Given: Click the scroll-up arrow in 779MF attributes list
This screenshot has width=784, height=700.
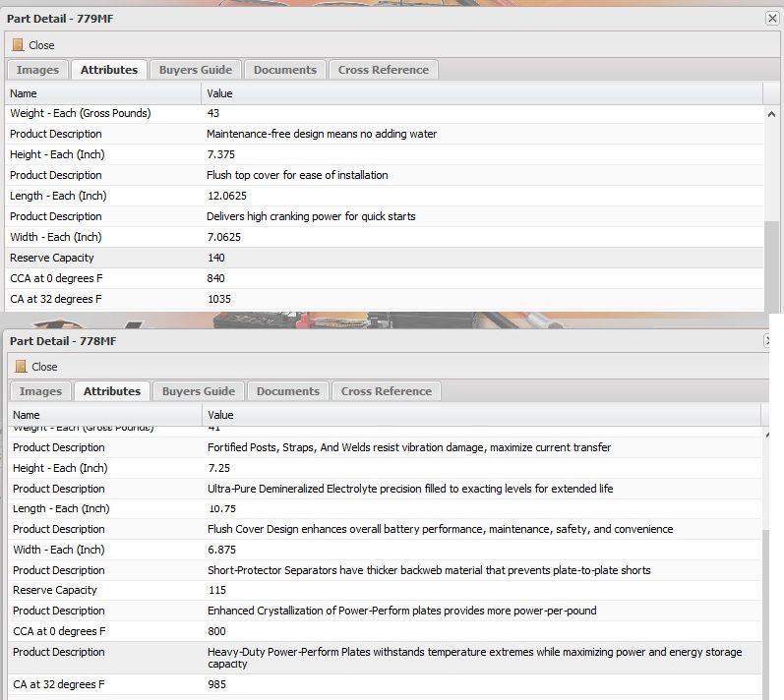Looking at the screenshot, I should (x=771, y=114).
